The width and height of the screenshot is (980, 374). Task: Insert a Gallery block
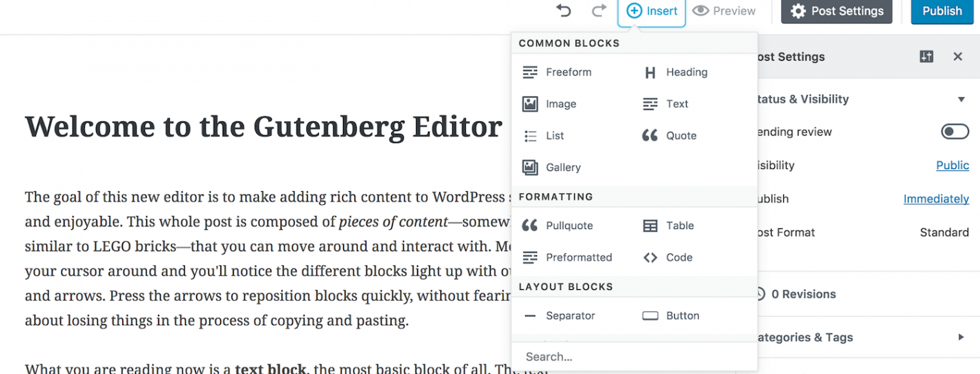(552, 168)
